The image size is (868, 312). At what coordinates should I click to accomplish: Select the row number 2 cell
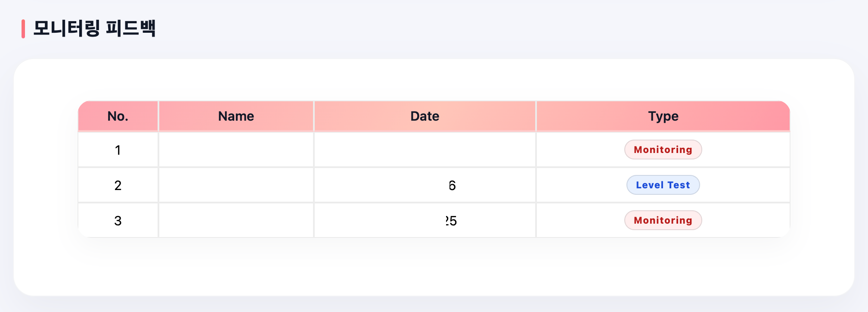[x=118, y=185]
